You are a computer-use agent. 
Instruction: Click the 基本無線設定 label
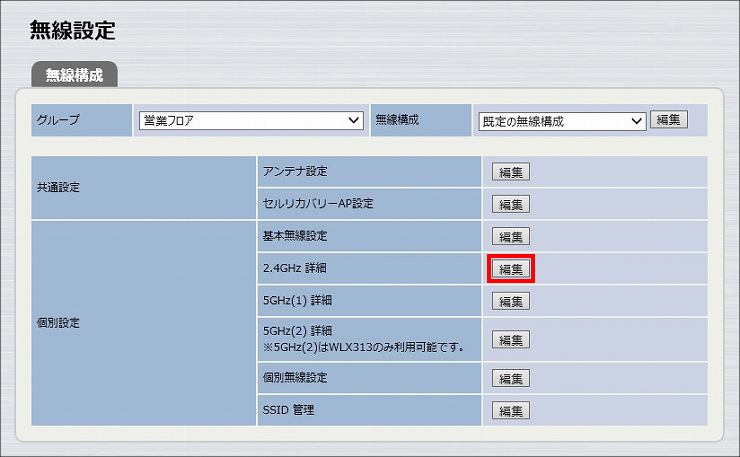[x=295, y=236]
